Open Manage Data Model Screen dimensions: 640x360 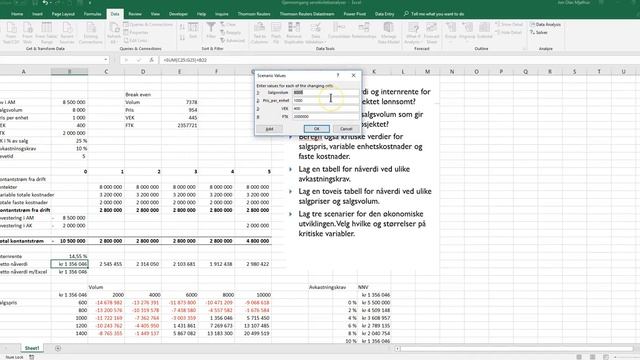coord(388,33)
